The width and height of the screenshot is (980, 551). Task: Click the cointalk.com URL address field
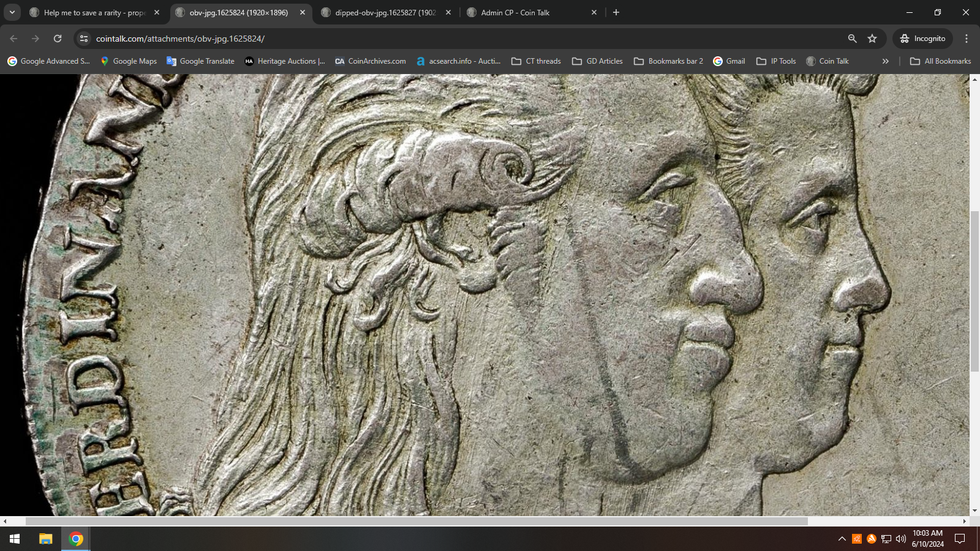pyautogui.click(x=466, y=39)
